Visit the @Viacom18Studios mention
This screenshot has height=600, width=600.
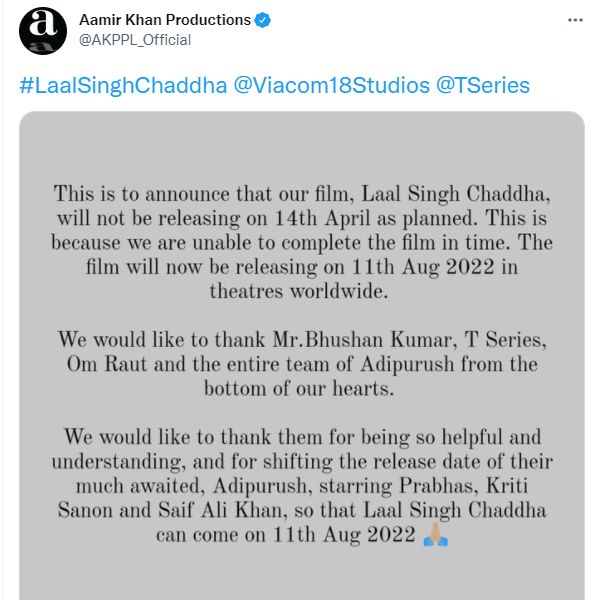tap(332, 85)
